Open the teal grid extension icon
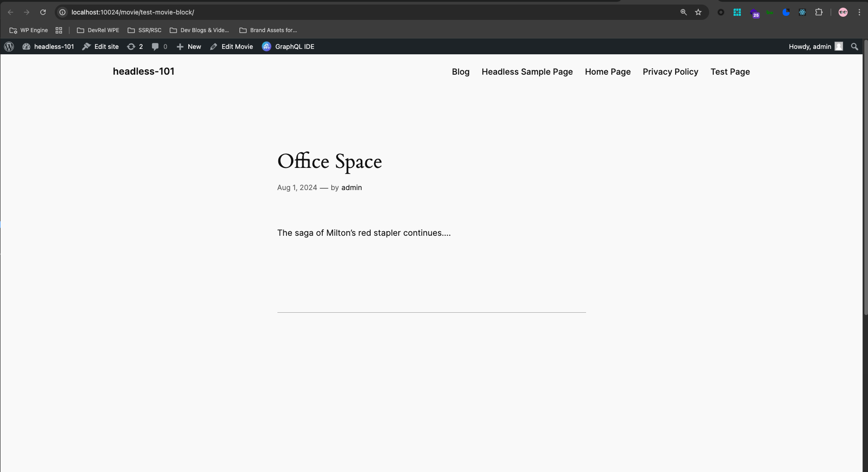The height and width of the screenshot is (472, 868). (x=737, y=12)
